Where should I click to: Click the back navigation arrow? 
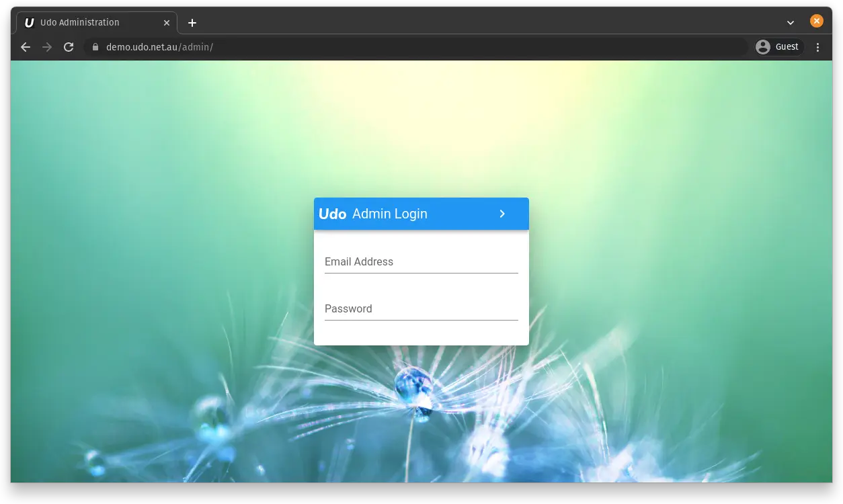point(26,47)
